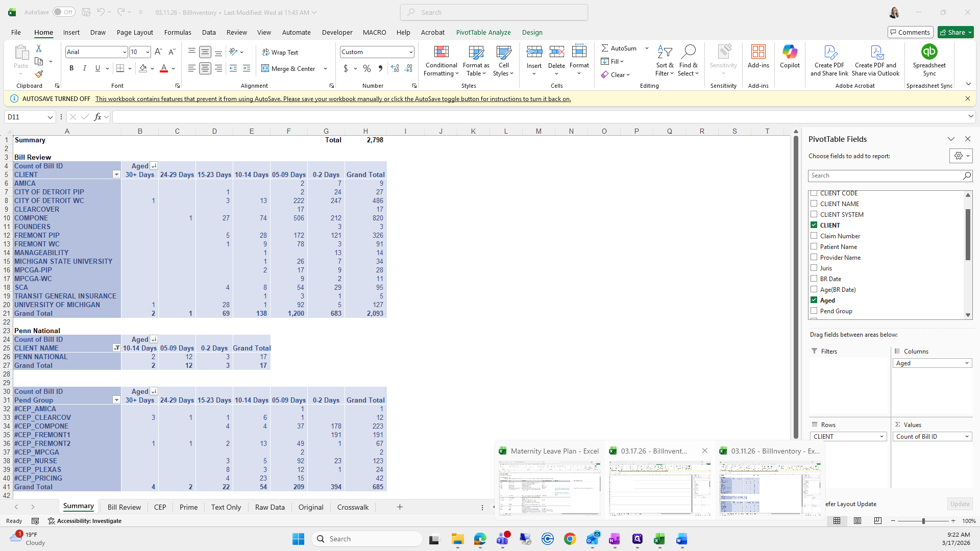Open the CLIENT row filter dropdown
Viewport: 980px width, 551px height.
tap(116, 174)
